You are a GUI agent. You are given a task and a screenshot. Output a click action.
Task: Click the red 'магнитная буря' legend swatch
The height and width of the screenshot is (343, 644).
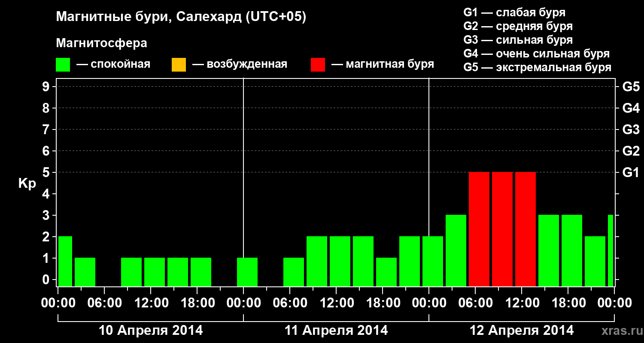(x=318, y=64)
